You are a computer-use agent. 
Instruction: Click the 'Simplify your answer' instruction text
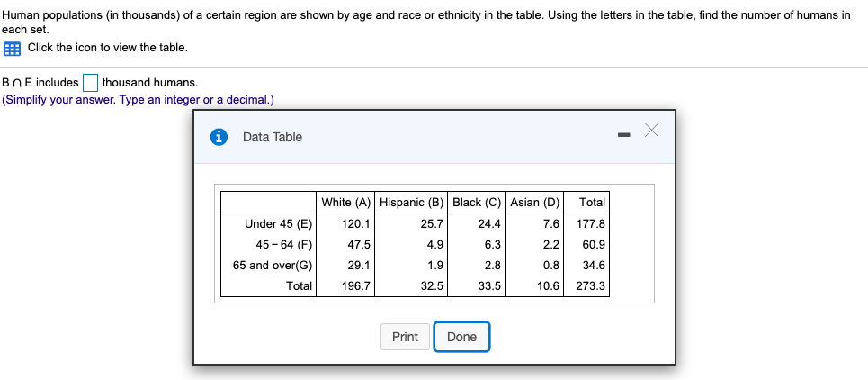pyautogui.click(x=138, y=100)
